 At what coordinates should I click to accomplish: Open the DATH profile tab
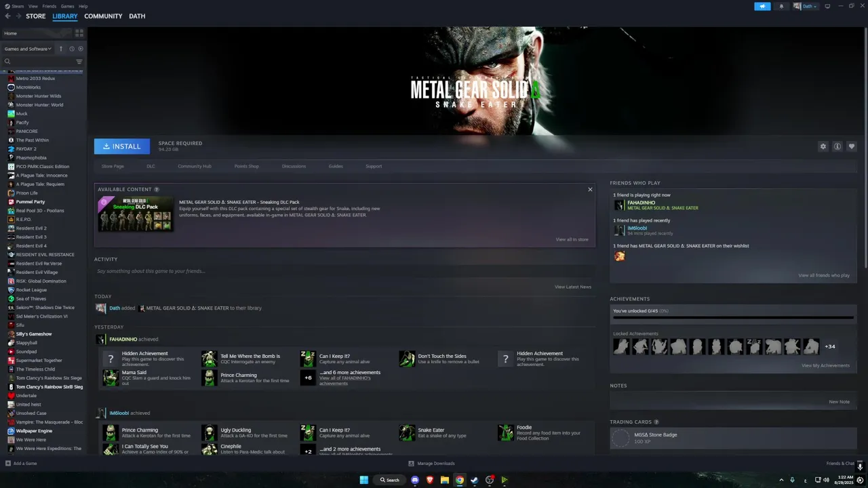[137, 16]
